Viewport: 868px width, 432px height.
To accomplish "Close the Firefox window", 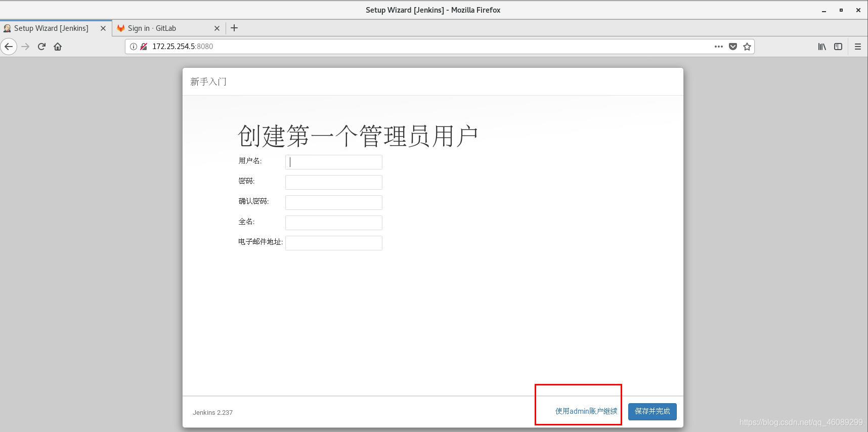I will click(858, 10).
